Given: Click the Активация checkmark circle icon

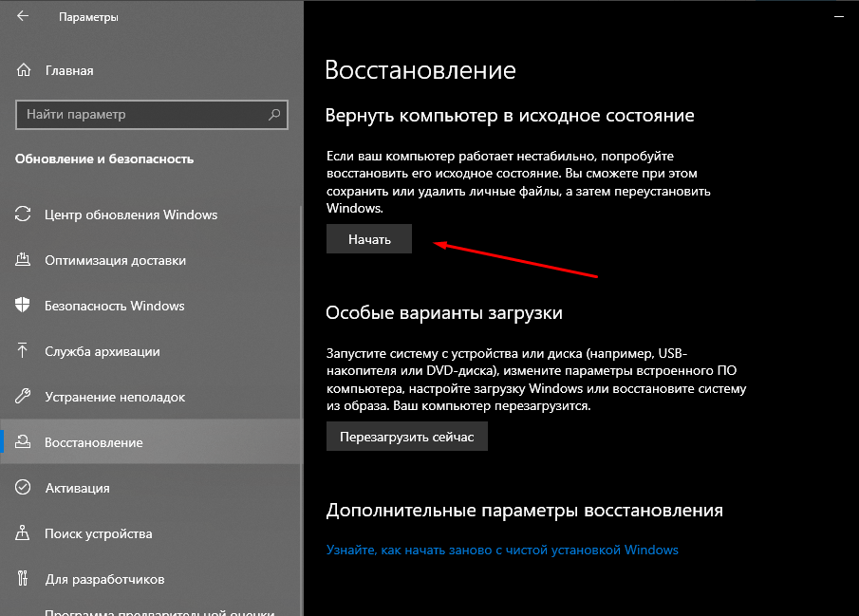Looking at the screenshot, I should [x=24, y=488].
